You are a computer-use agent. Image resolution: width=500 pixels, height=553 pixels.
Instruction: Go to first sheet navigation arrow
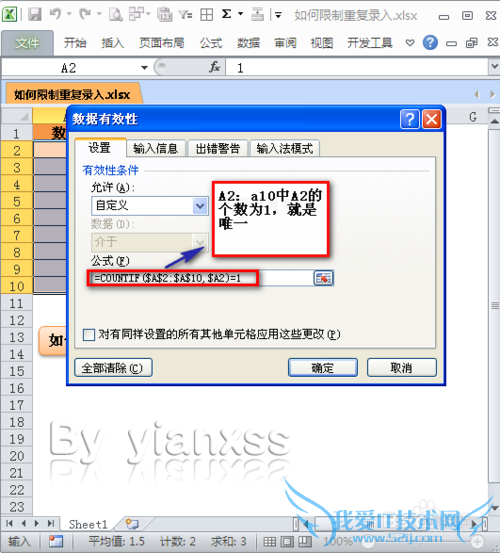coord(10,523)
